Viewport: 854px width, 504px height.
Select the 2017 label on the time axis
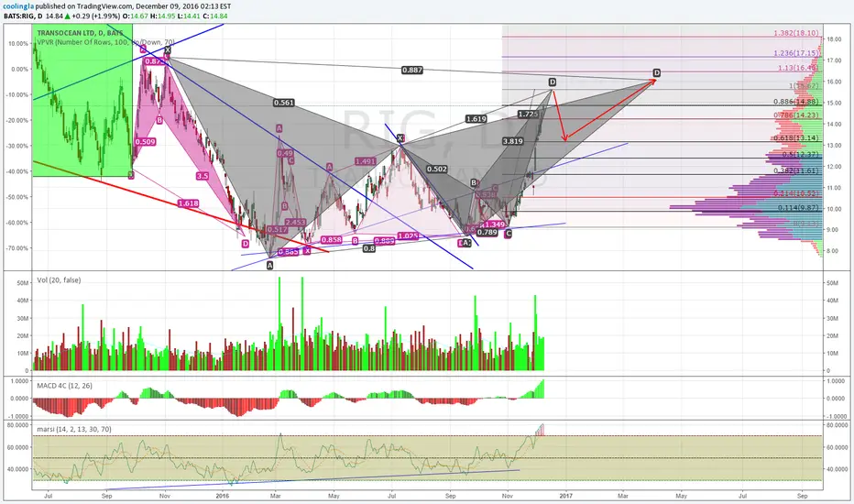[566, 496]
